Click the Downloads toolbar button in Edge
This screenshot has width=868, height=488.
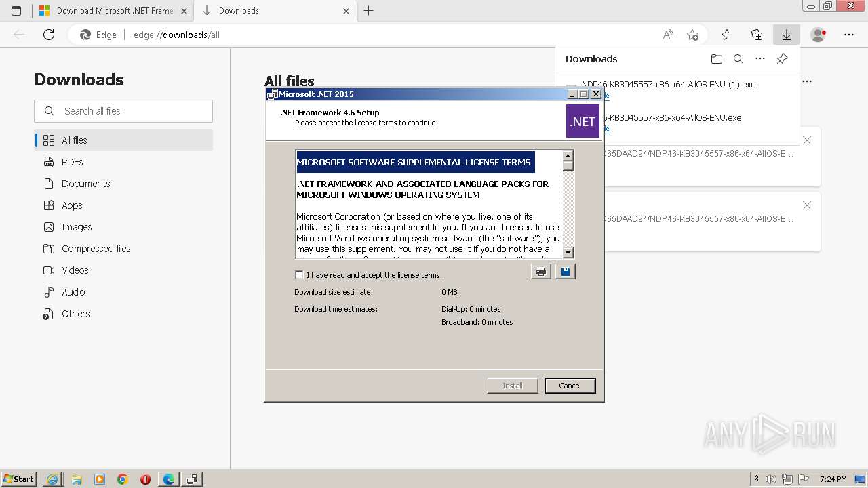787,35
